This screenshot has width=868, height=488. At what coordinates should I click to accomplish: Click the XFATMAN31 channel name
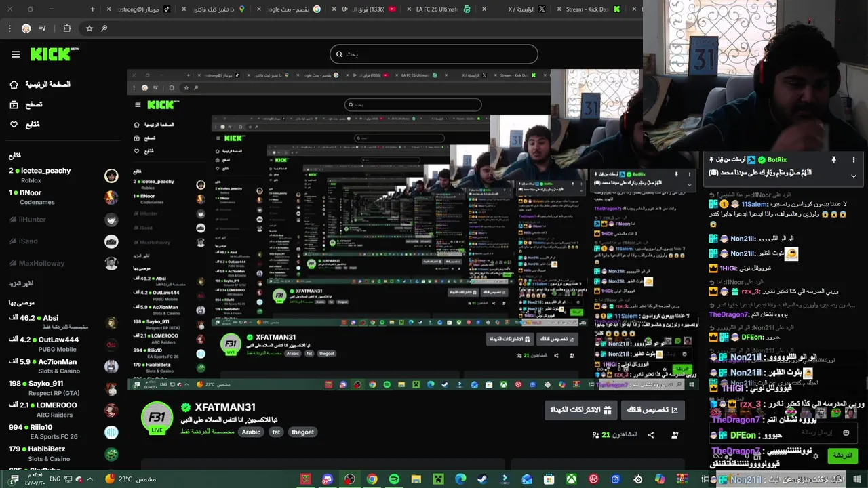pos(225,407)
